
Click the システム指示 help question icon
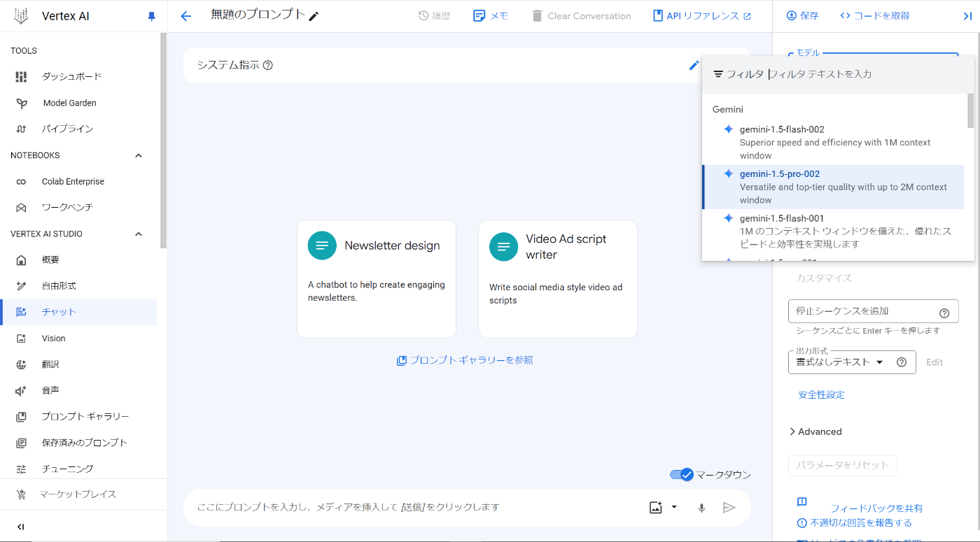point(267,65)
